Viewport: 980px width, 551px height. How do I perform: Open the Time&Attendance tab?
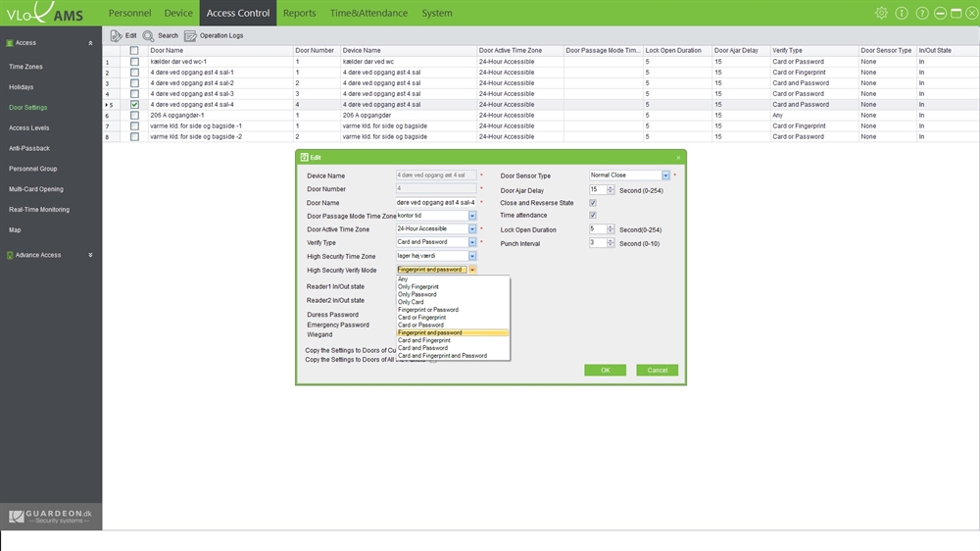(368, 13)
